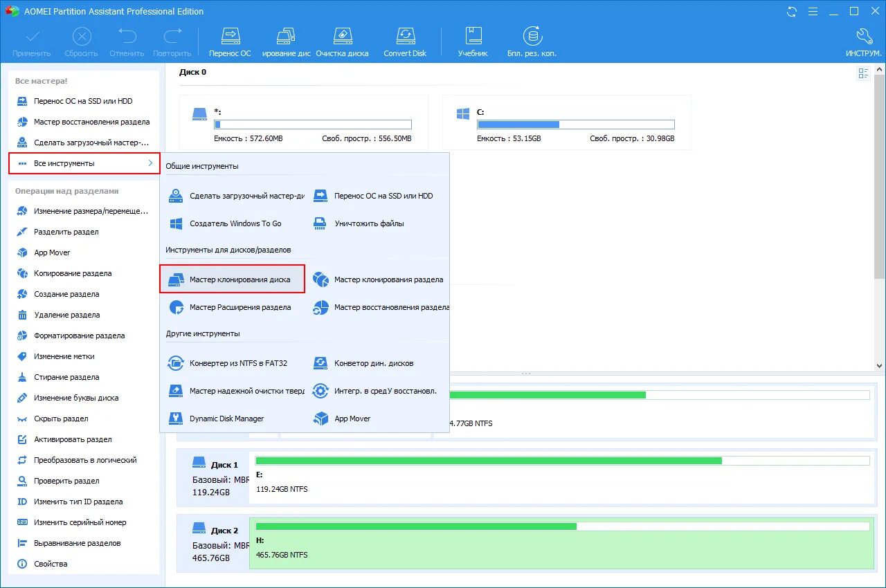Click the refresh icon in the title bar
Image resolution: width=886 pixels, height=588 pixels.
[x=792, y=11]
